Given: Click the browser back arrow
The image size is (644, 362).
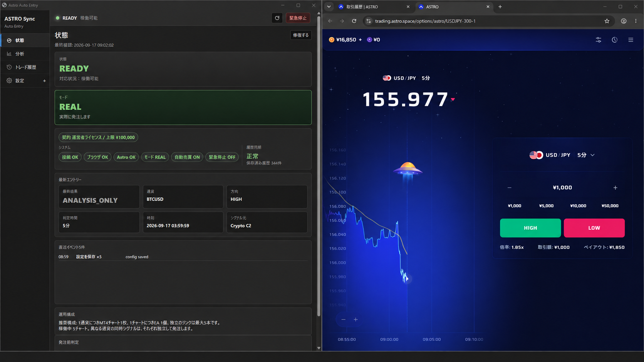Looking at the screenshot, I should point(330,21).
